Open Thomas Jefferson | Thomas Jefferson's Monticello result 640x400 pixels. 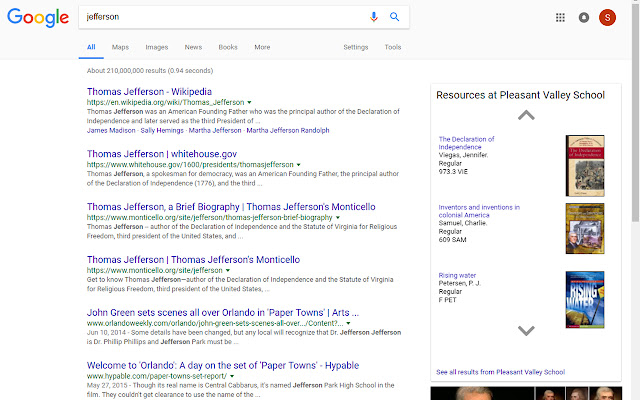(x=193, y=260)
